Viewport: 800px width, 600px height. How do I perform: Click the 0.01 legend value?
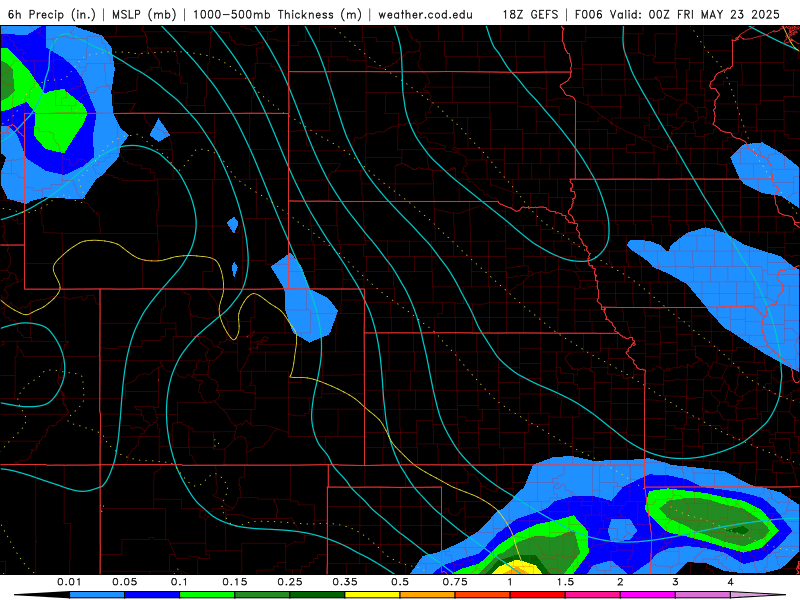[69, 582]
